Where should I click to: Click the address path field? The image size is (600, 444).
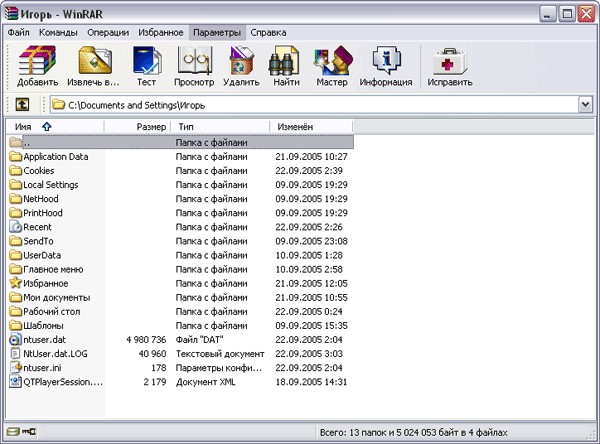314,104
